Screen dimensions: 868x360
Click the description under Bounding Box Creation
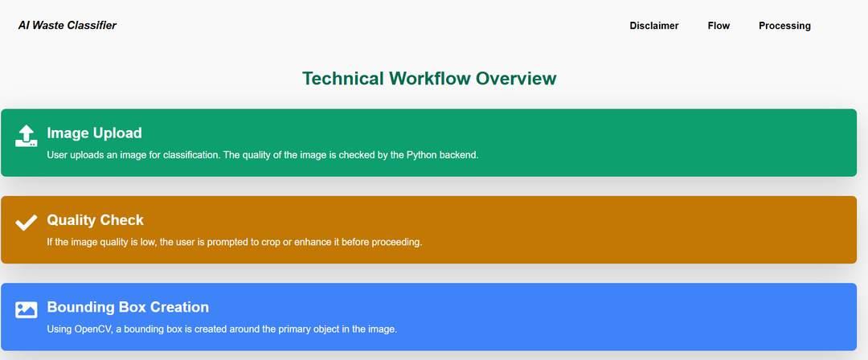pos(222,329)
